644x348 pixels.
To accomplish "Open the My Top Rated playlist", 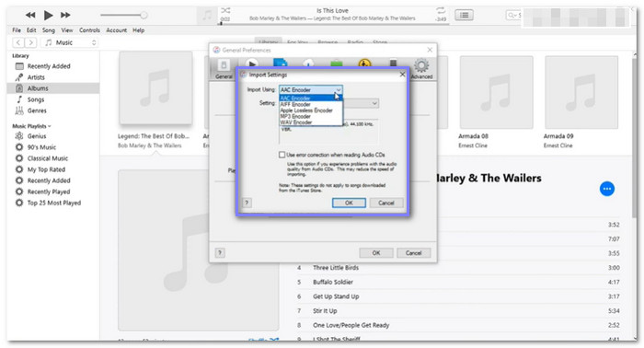I will (x=46, y=169).
